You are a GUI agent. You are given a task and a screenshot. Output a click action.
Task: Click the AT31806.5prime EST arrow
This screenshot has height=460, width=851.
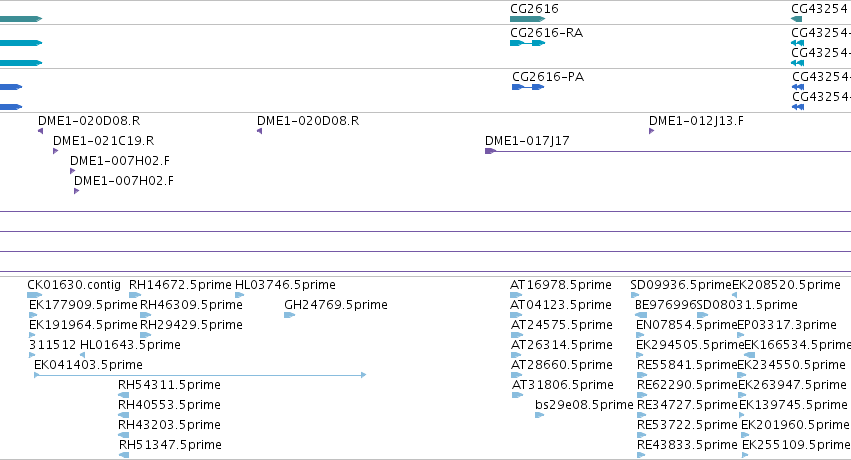pyautogui.click(x=517, y=395)
